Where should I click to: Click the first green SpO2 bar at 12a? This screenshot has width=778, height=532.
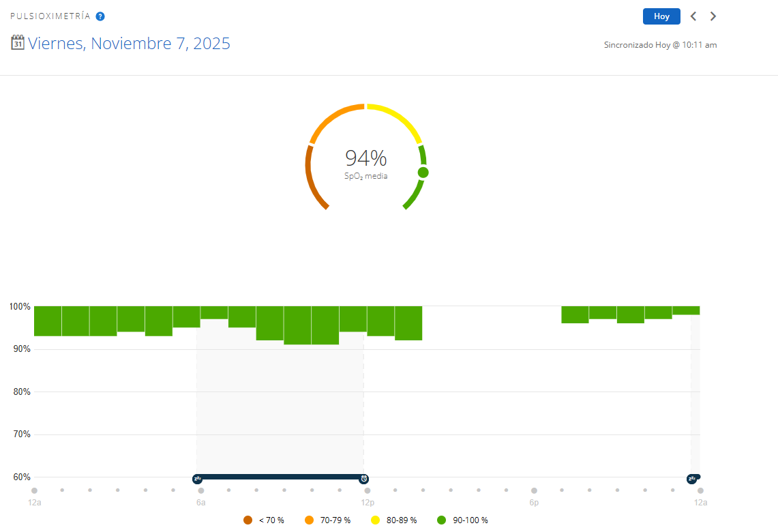point(48,321)
